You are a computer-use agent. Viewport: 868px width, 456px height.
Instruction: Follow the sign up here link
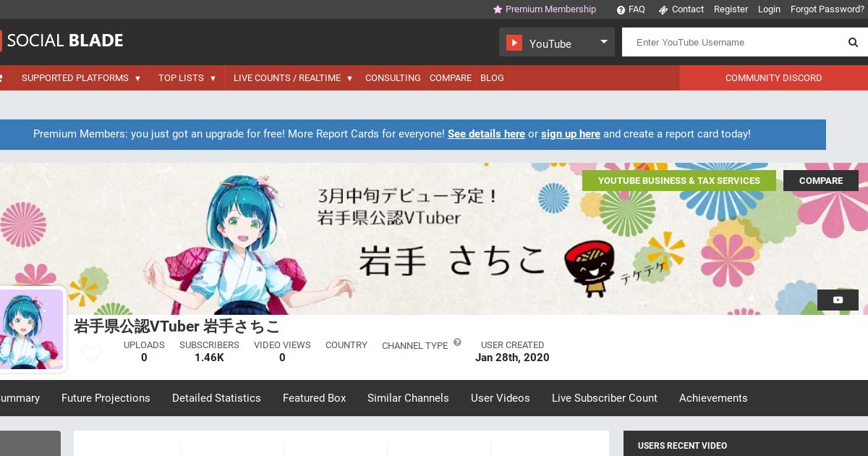(571, 134)
